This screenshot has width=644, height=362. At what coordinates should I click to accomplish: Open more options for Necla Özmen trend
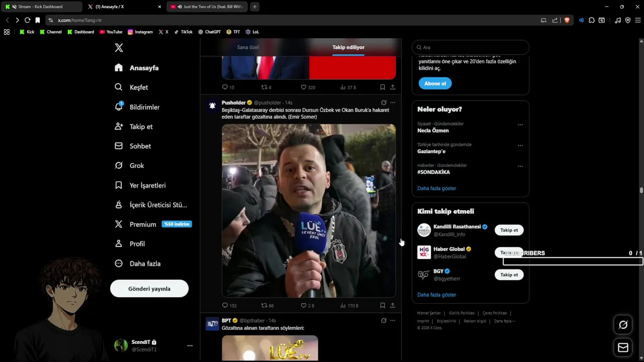coord(520,125)
